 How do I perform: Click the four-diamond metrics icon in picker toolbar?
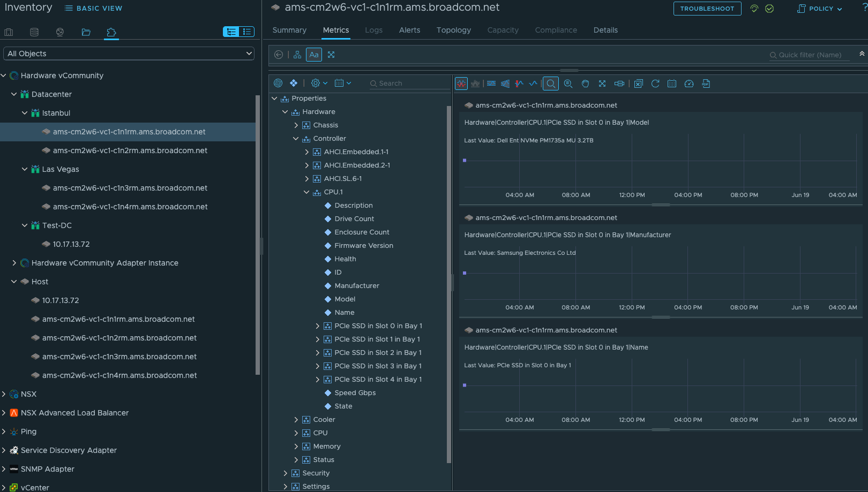tap(294, 83)
